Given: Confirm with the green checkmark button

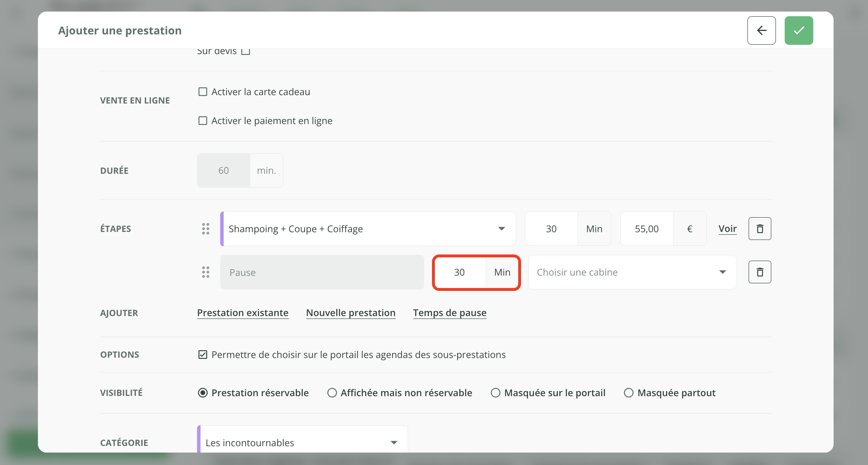Looking at the screenshot, I should (798, 30).
